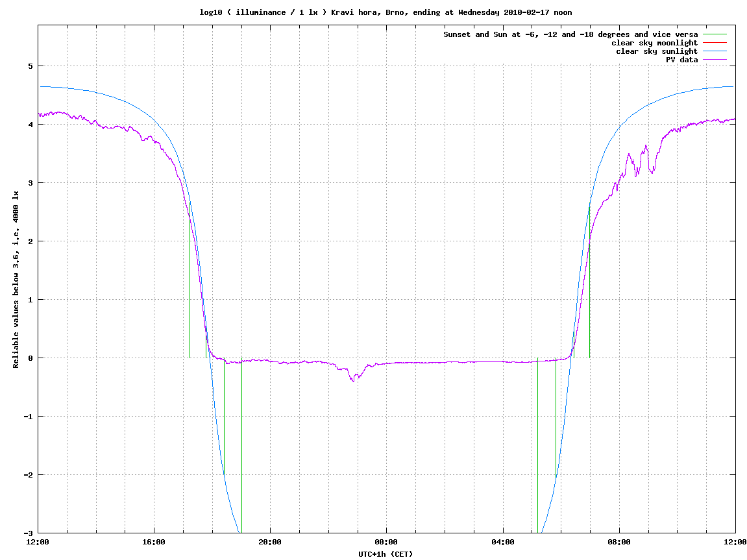Click the y-axis tick label 2
The width and height of the screenshot is (747, 560).
point(31,241)
